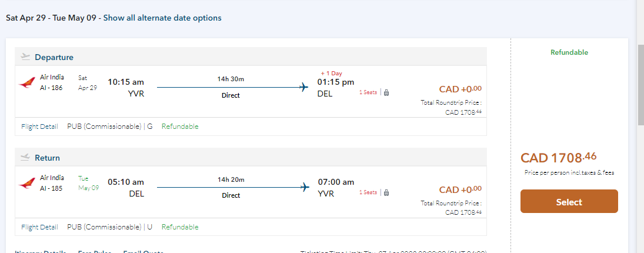Image resolution: width=644 pixels, height=253 pixels.
Task: Click the baggage icon on departure flight
Action: click(x=386, y=92)
